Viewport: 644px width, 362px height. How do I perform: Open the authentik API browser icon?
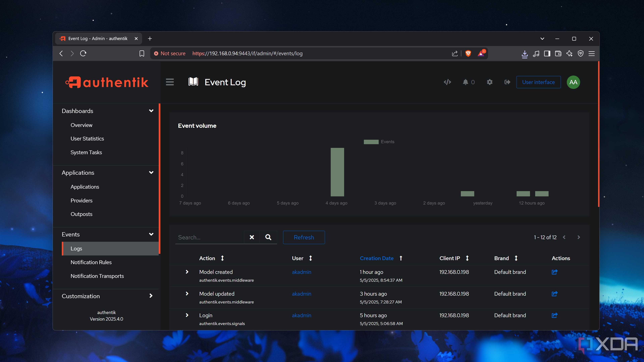click(447, 82)
